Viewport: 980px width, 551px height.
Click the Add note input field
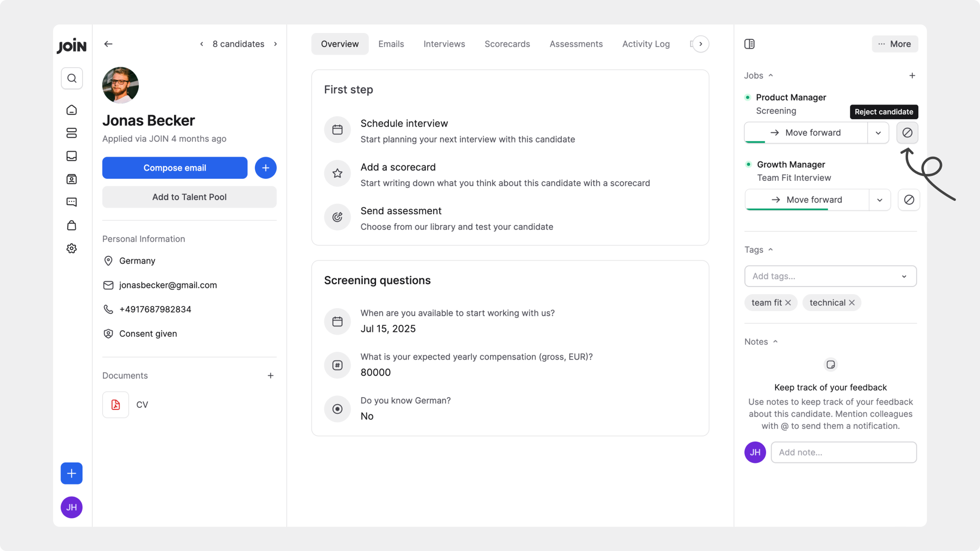click(x=843, y=452)
